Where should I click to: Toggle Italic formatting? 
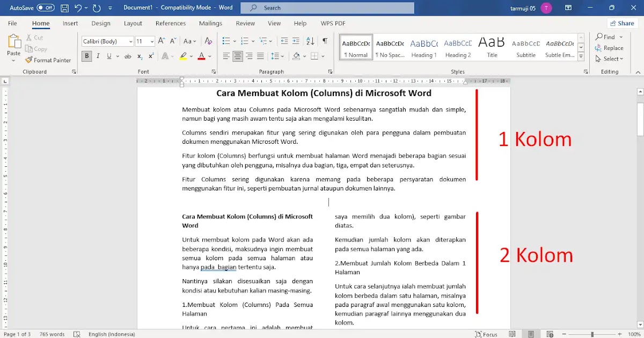tap(98, 56)
